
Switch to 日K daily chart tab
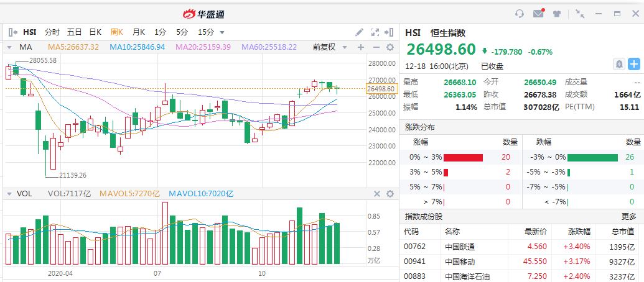click(x=95, y=32)
